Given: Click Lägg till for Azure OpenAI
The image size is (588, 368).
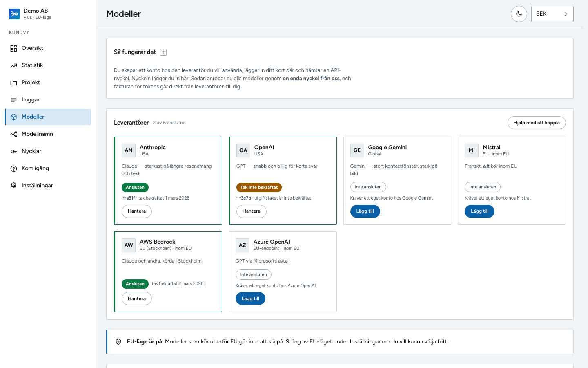Looking at the screenshot, I should pos(250,298).
